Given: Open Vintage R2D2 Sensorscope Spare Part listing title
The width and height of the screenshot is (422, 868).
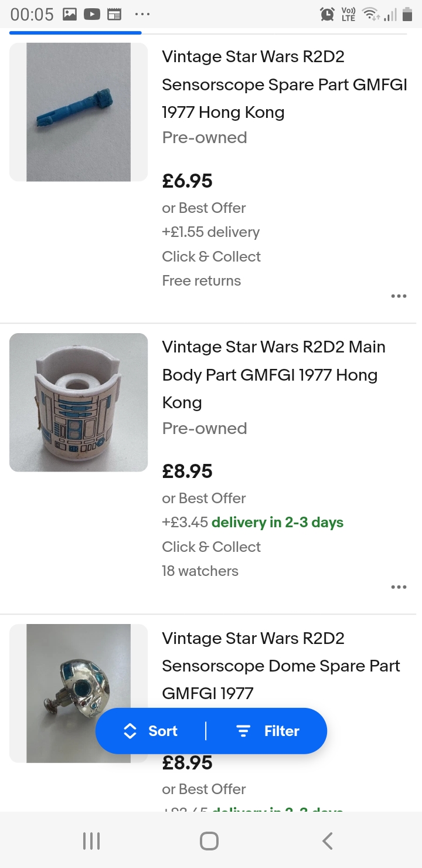Looking at the screenshot, I should 284,84.
